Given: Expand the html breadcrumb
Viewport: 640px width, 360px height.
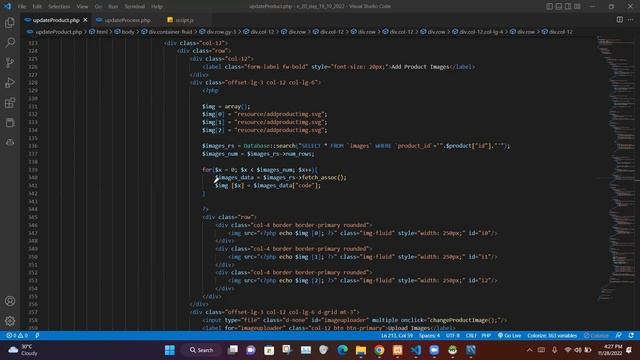Looking at the screenshot, I should point(99,32).
